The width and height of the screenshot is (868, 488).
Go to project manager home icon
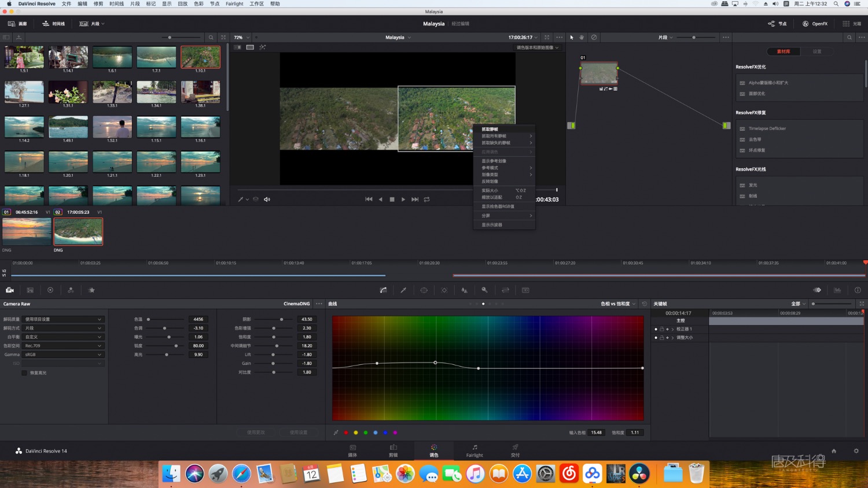(x=834, y=451)
